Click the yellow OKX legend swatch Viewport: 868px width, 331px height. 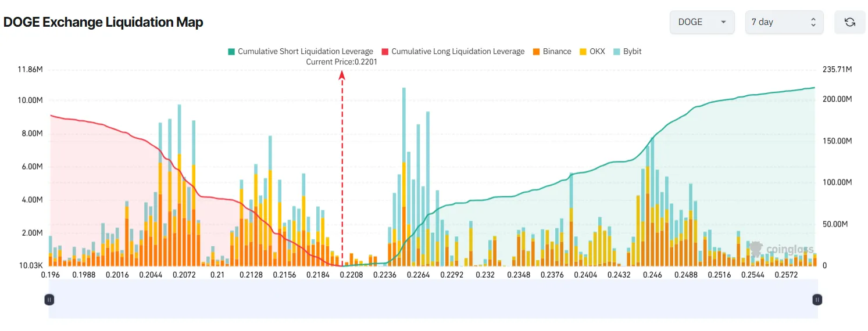coord(583,52)
